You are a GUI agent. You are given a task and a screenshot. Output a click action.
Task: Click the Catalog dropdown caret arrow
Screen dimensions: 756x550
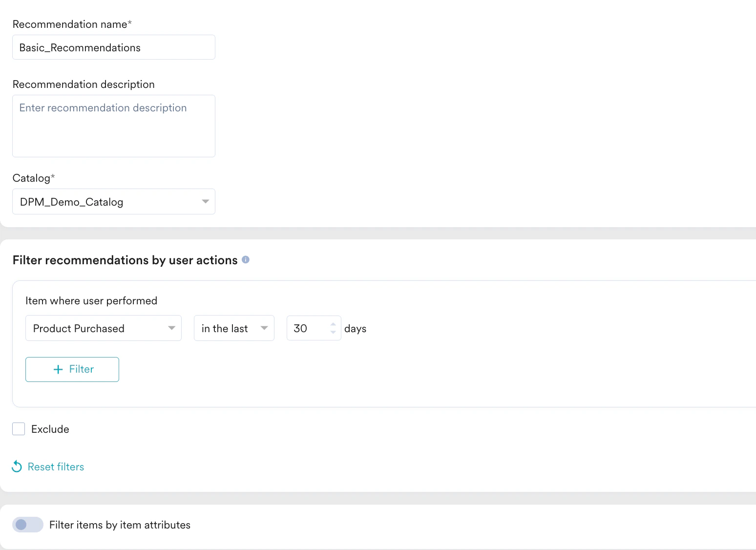(x=205, y=201)
